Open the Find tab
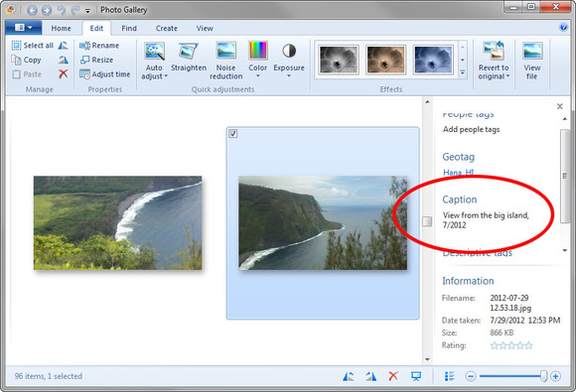The height and width of the screenshot is (392, 576). tap(129, 28)
